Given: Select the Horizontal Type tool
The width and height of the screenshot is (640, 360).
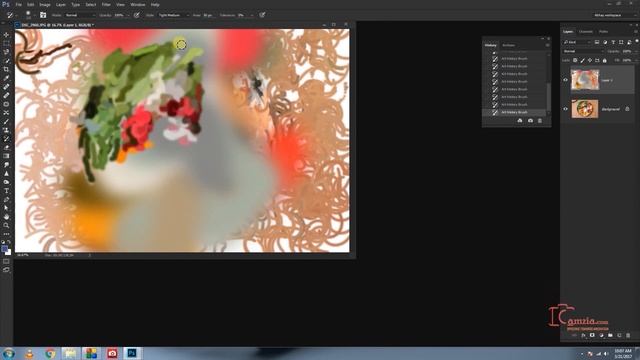Looking at the screenshot, I should 6,191.
